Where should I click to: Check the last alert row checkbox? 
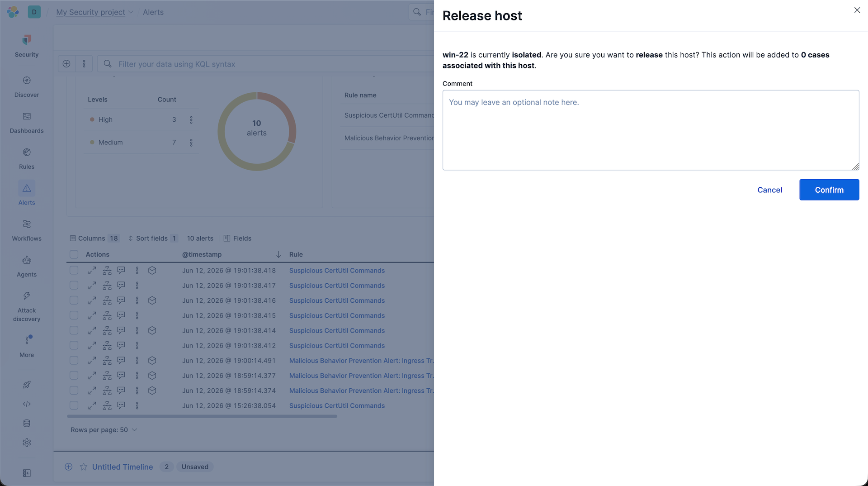[x=74, y=405]
